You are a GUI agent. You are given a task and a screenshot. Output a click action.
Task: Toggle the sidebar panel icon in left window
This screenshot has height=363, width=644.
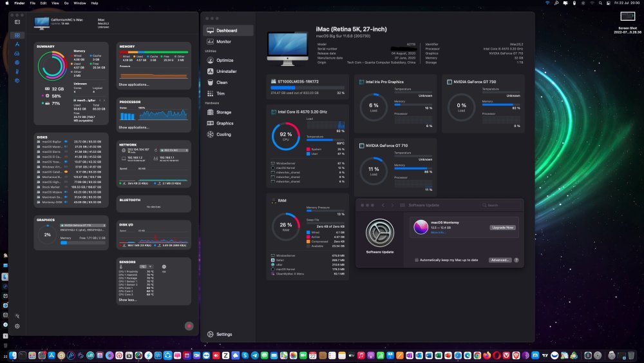click(17, 22)
